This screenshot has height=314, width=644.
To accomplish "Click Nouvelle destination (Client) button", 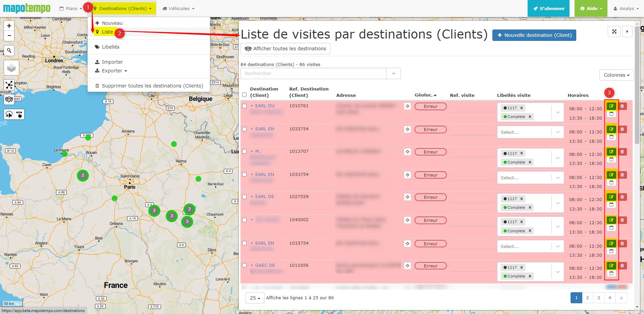I will [534, 35].
